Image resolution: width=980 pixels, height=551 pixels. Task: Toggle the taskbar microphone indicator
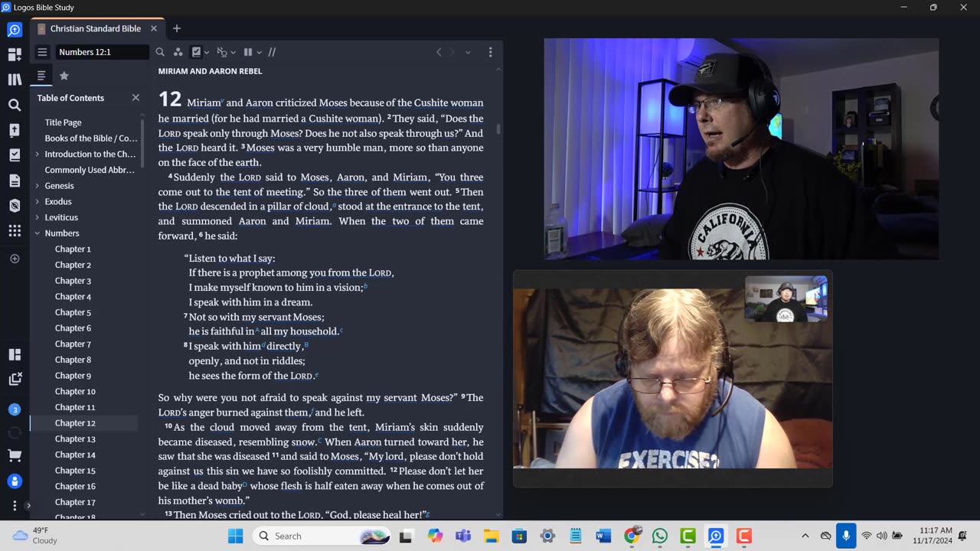click(x=845, y=536)
